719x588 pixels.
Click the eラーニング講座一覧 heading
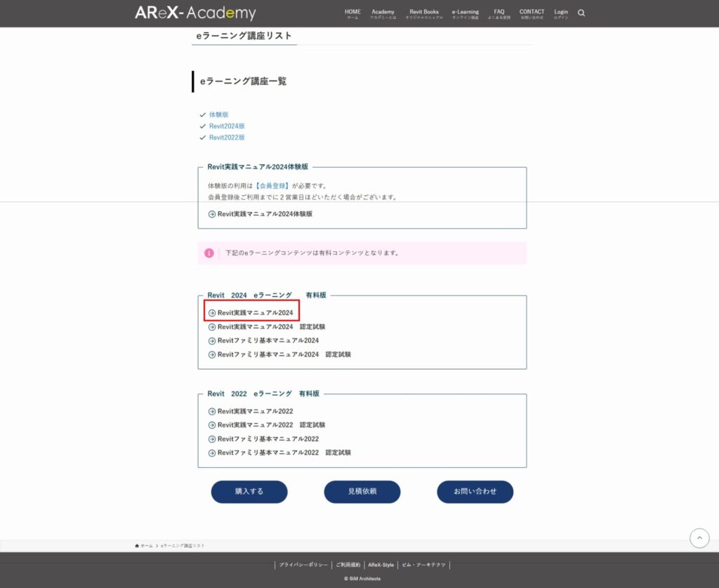[244, 81]
